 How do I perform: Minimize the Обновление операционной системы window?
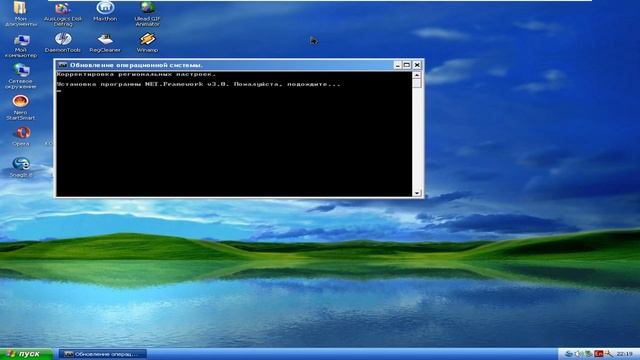point(398,65)
